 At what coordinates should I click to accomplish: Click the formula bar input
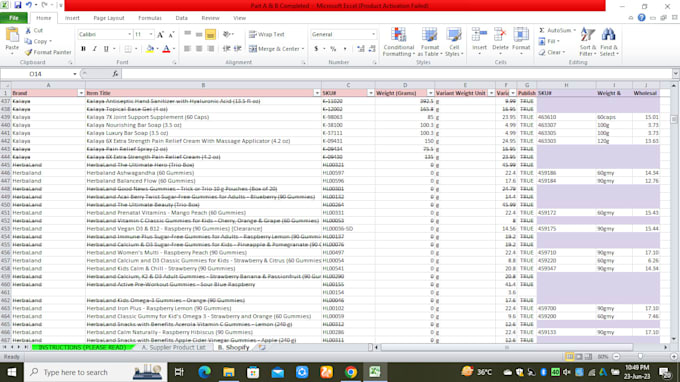[397, 74]
